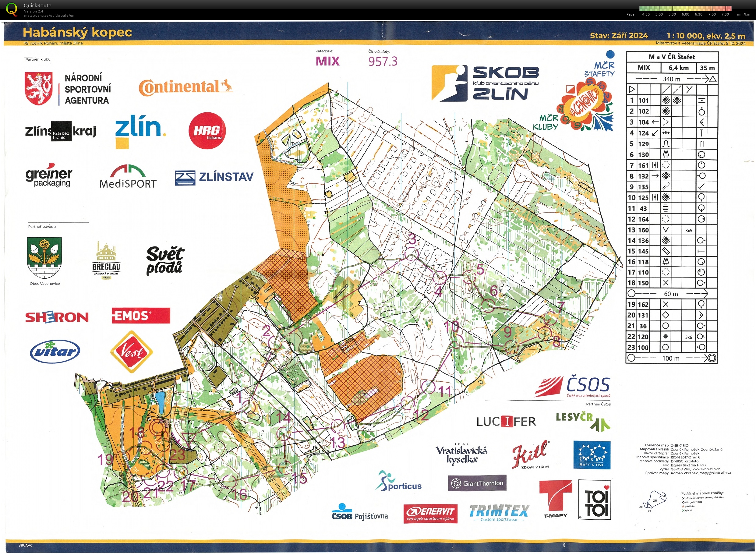The image size is (756, 555).
Task: Click the map code 3BCAAC at the bottom
Action: click(26, 545)
